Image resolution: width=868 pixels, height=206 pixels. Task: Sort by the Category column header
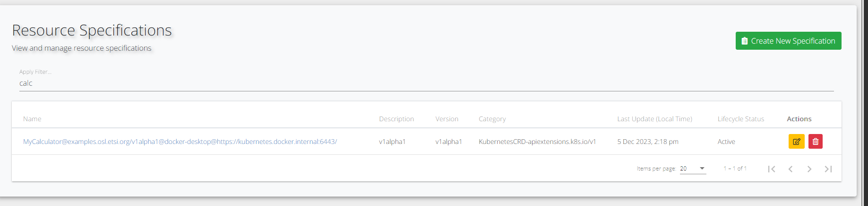(x=492, y=119)
